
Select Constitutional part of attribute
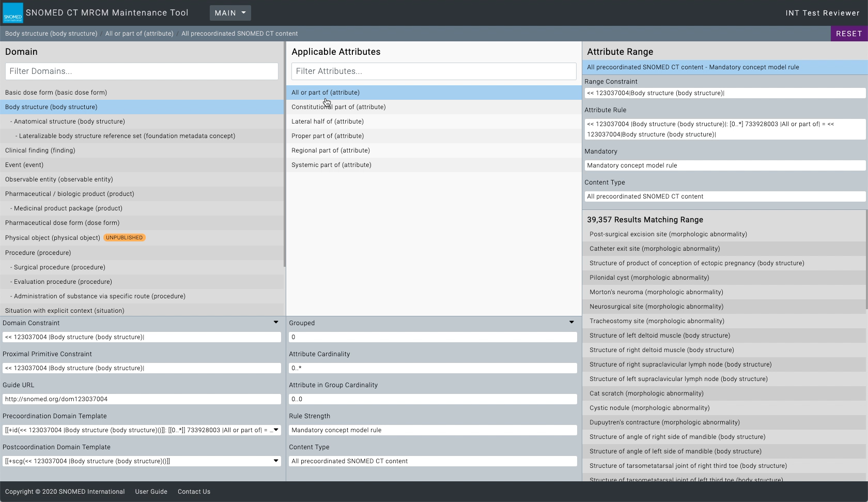click(434, 107)
